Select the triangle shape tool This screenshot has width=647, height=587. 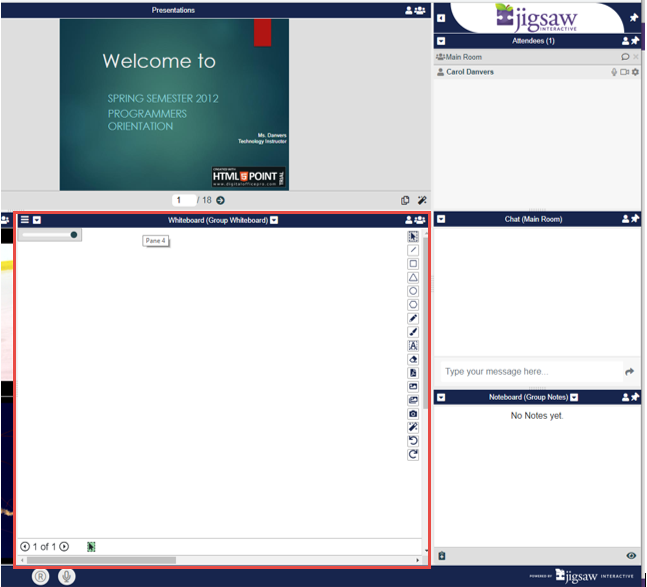413,277
